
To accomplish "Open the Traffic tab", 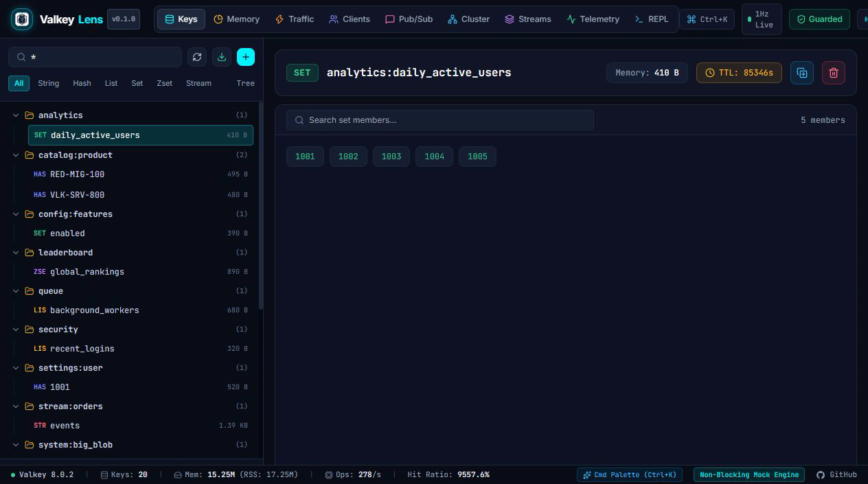I will click(x=294, y=19).
